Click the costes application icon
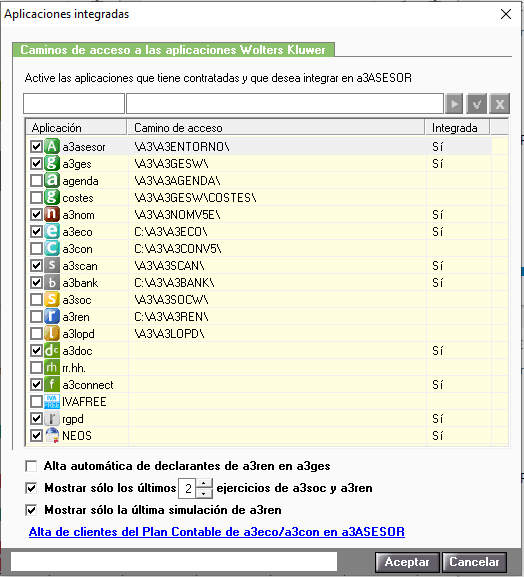 [x=52, y=197]
